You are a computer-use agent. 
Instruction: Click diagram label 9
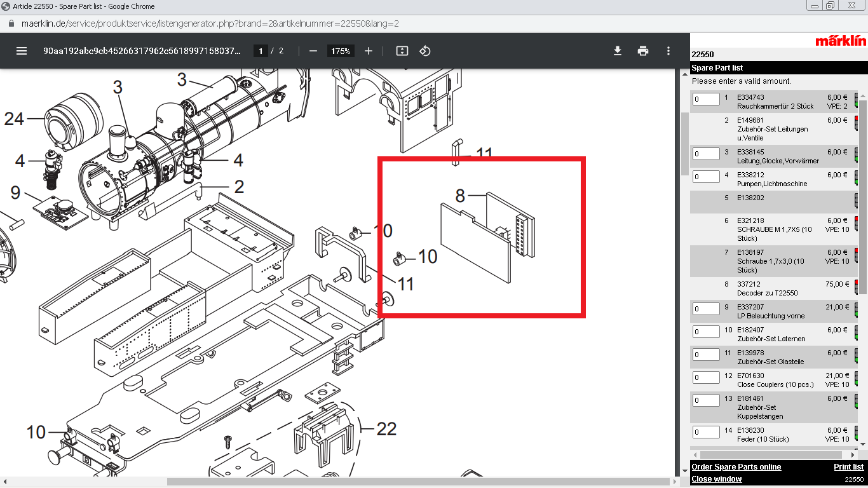click(16, 192)
